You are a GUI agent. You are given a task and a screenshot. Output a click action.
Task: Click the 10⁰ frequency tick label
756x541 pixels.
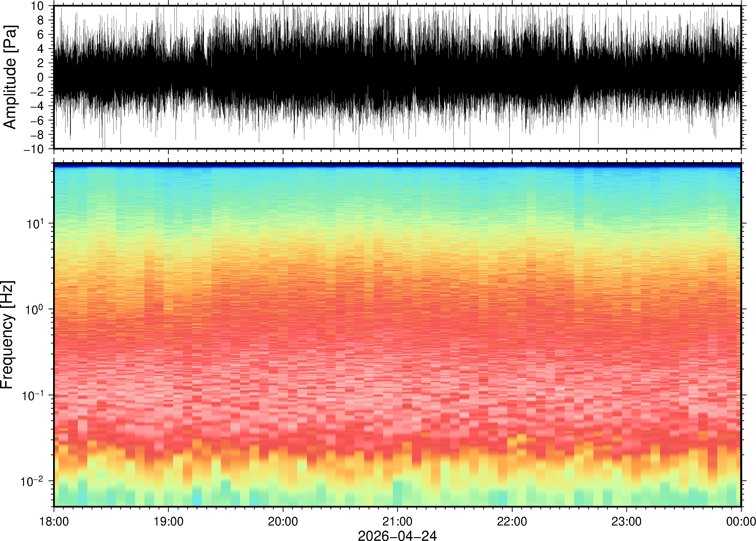tap(35, 310)
